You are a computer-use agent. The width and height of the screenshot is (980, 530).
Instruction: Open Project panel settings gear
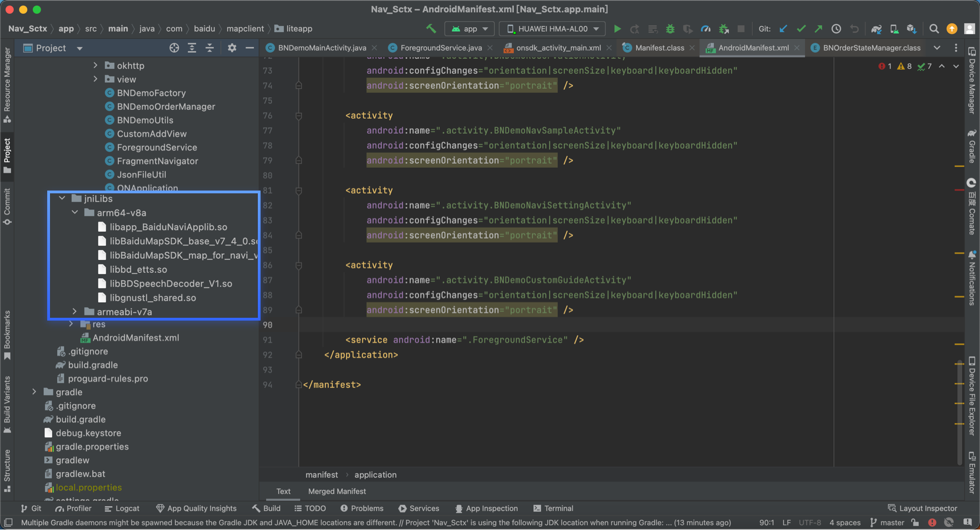232,48
